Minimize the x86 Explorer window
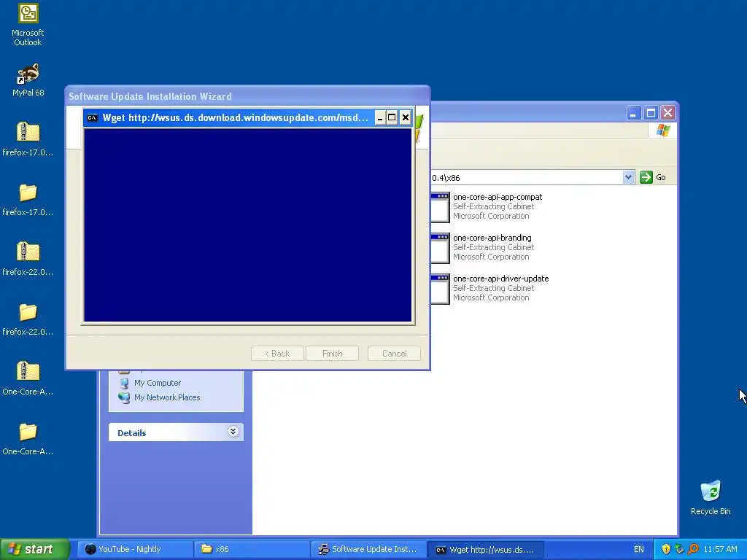This screenshot has height=560, width=747. (x=633, y=113)
